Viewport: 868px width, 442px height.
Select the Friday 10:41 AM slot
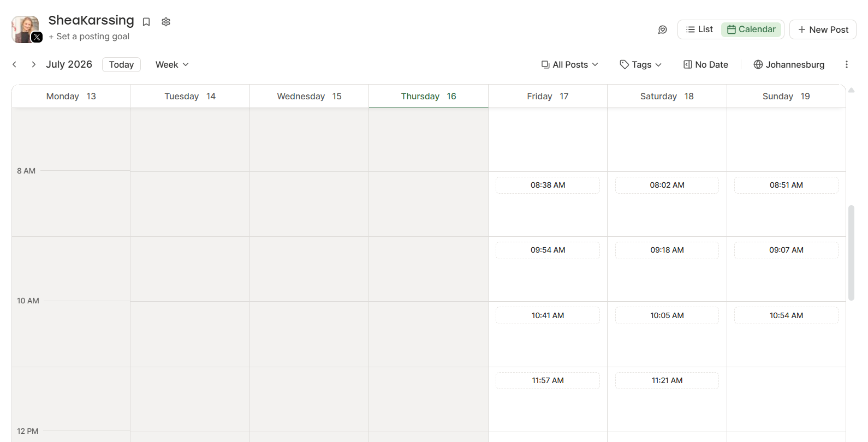coord(548,315)
